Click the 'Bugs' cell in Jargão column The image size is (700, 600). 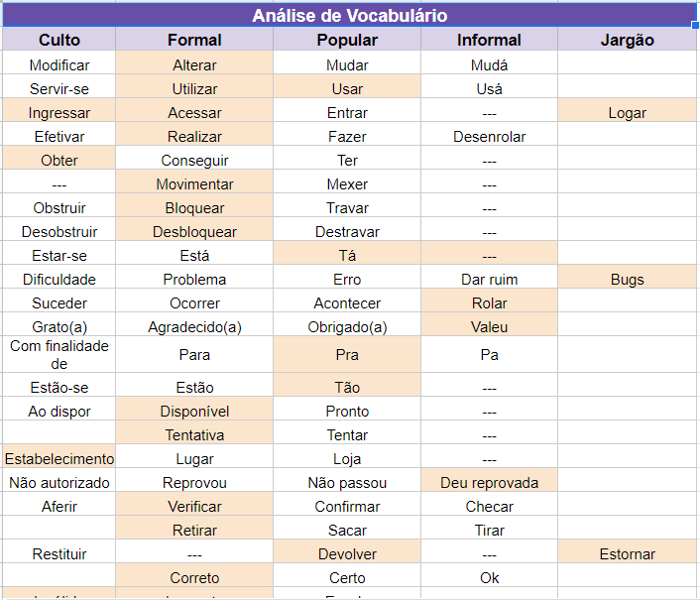click(627, 280)
